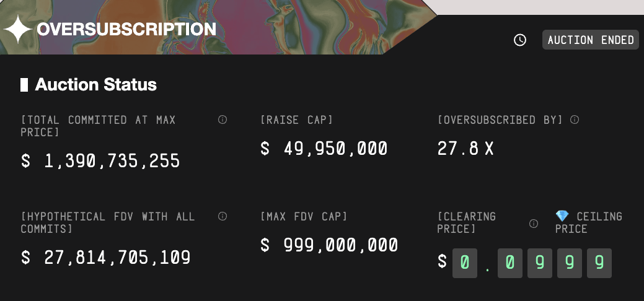Open info icon for Hypothetical FDV

pyautogui.click(x=223, y=216)
